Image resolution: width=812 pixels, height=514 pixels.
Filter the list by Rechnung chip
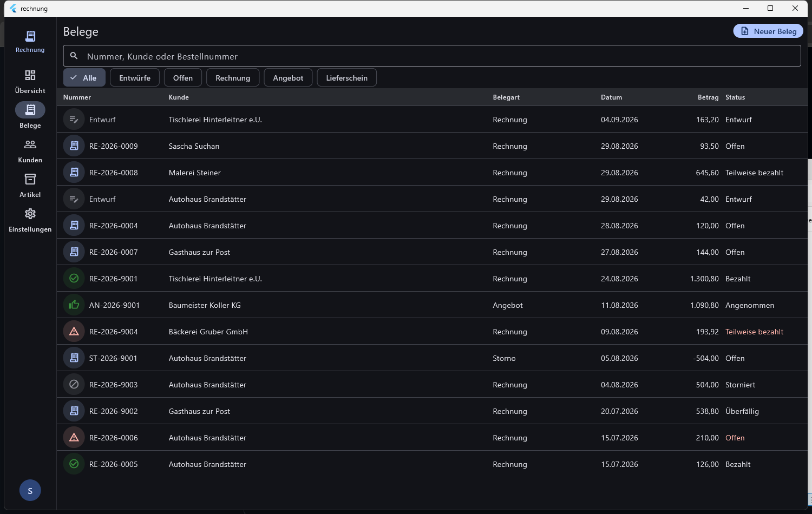[x=233, y=78]
